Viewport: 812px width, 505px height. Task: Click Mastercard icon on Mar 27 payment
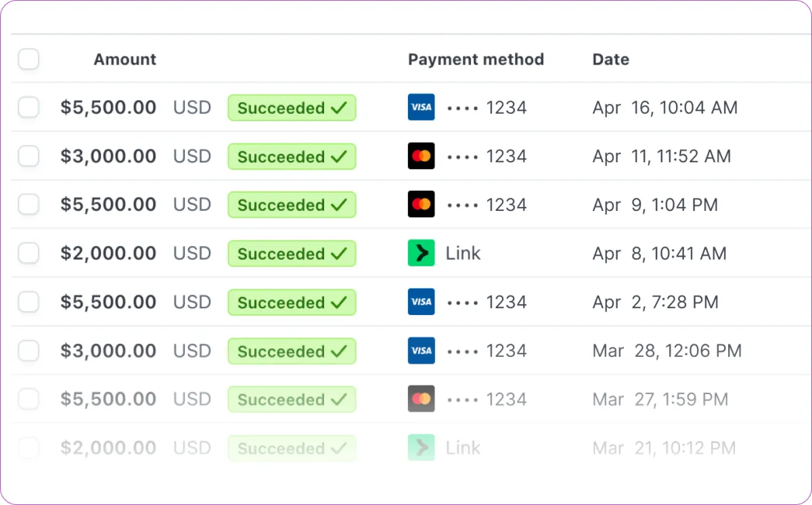[x=421, y=400]
